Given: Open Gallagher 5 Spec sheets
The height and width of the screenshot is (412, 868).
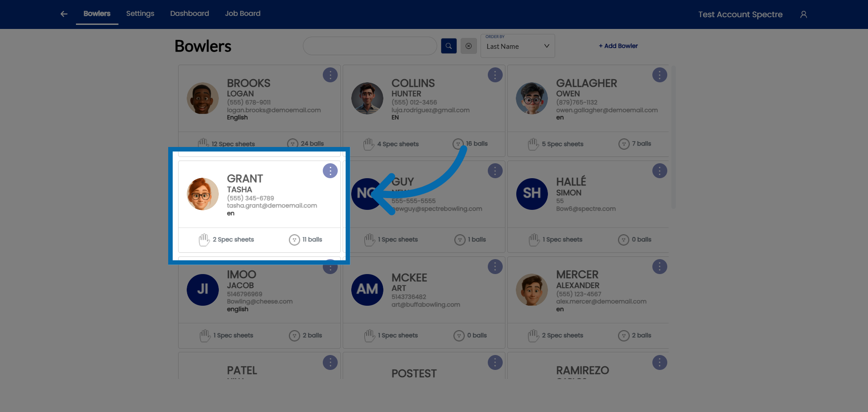Looking at the screenshot, I should 556,144.
